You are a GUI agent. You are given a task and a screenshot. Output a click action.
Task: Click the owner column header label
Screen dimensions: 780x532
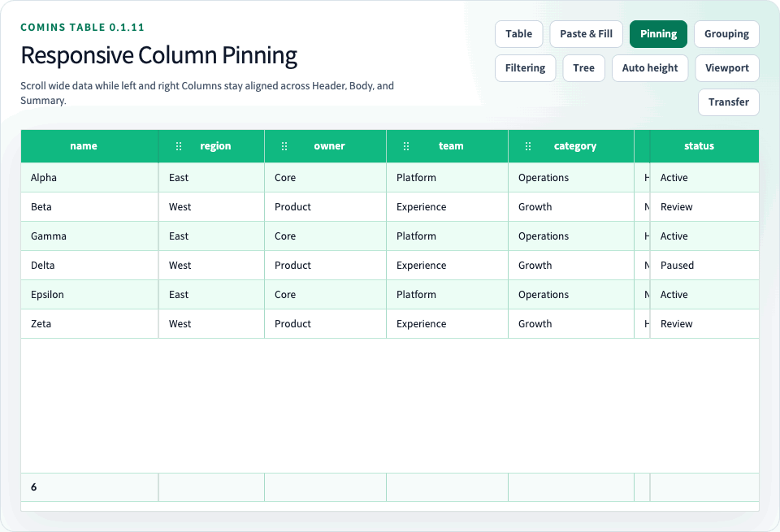coord(329,146)
